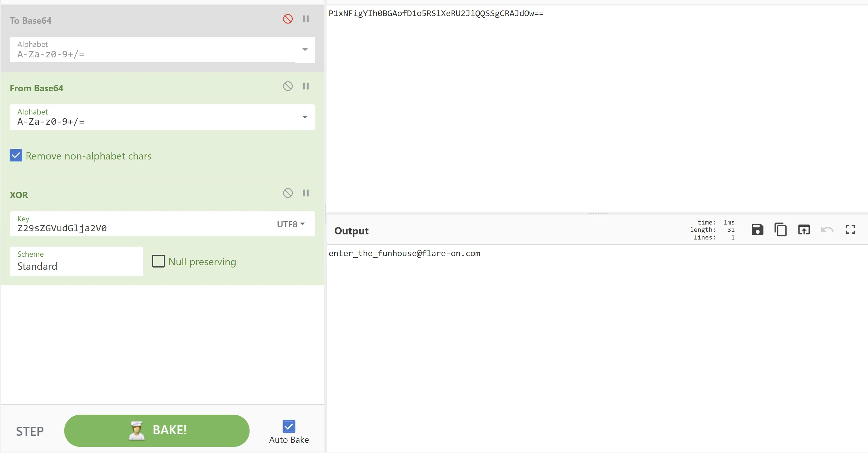Toggle the Auto Bake checkbox
The height and width of the screenshot is (453, 868).
[289, 426]
